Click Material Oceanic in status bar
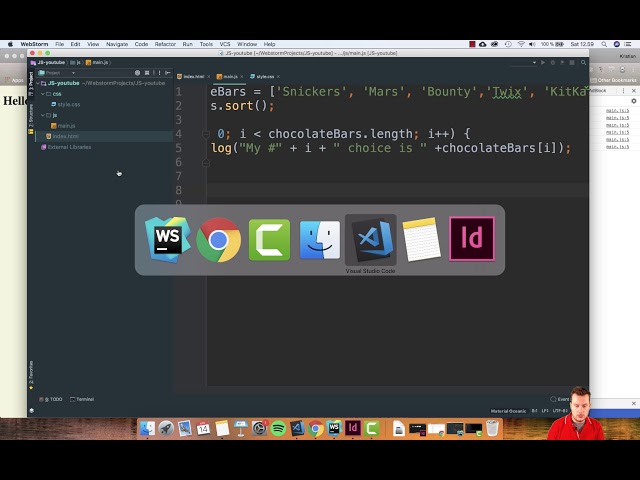The width and height of the screenshot is (640, 480). 508,411
